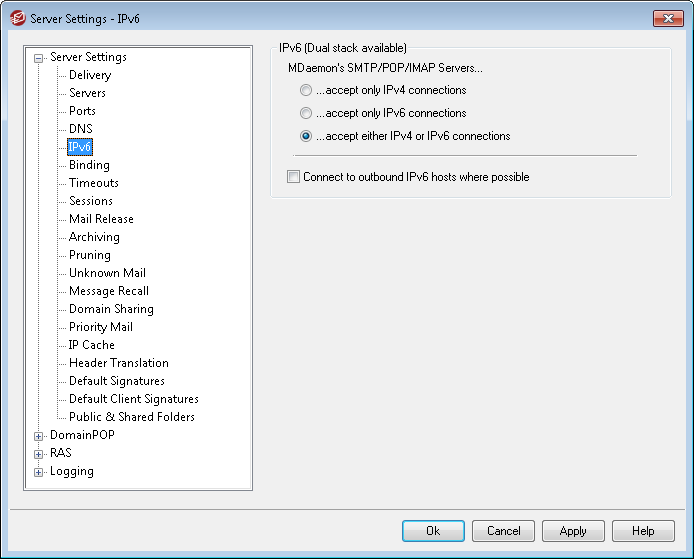Select accept only IPv6 connections option
This screenshot has height=559, width=694.
(x=306, y=113)
